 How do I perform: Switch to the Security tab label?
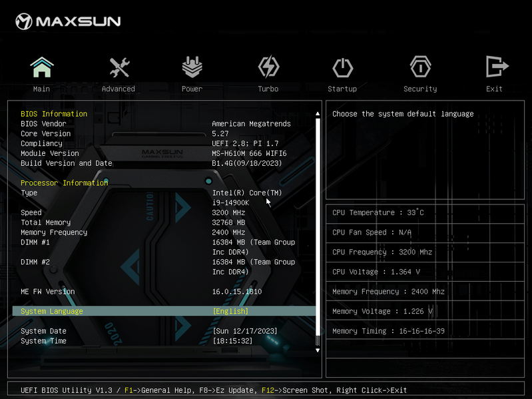coord(420,89)
